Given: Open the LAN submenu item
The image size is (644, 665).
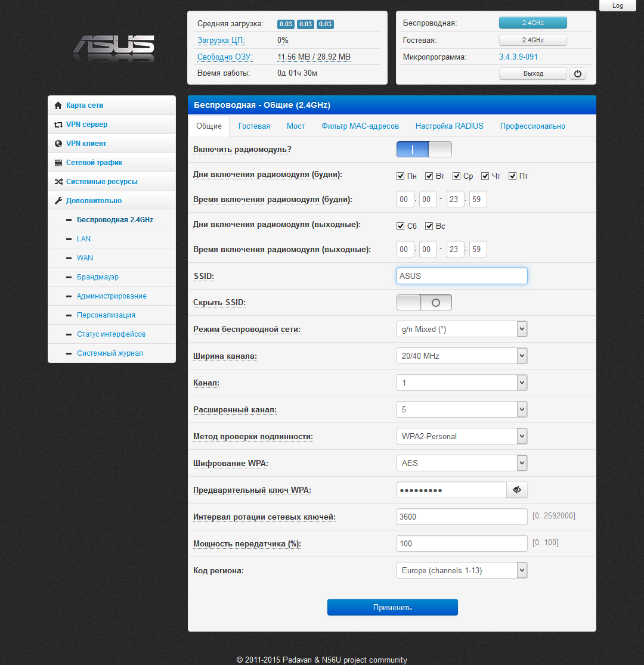Looking at the screenshot, I should [x=112, y=239].
